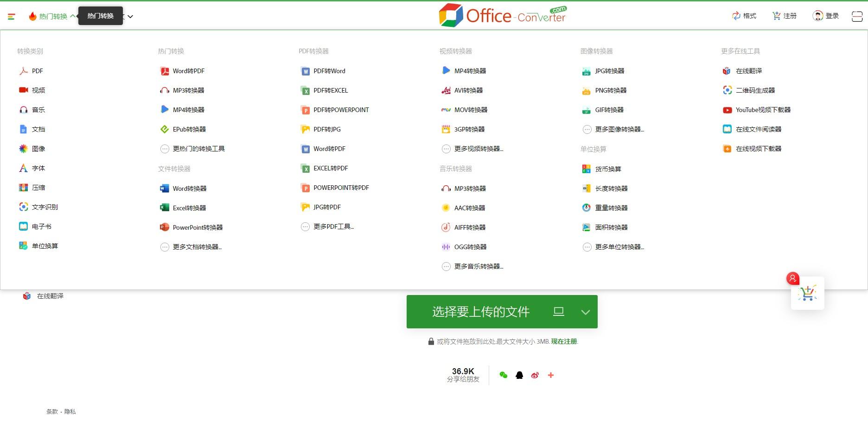Image resolution: width=868 pixels, height=421 pixels.
Task: Click the OGG转换器 icon
Action: coord(446,247)
